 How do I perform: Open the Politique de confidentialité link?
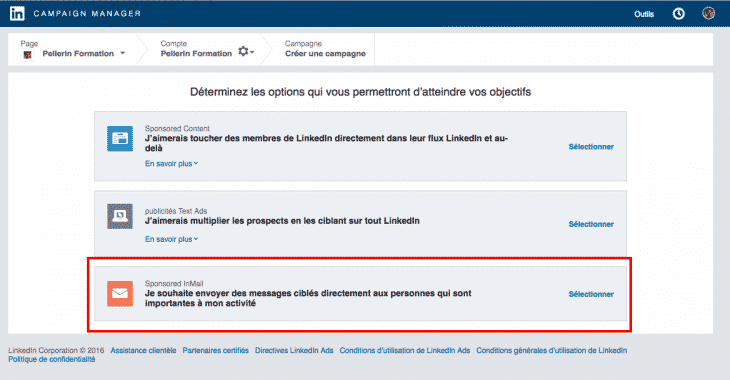[x=52, y=360]
